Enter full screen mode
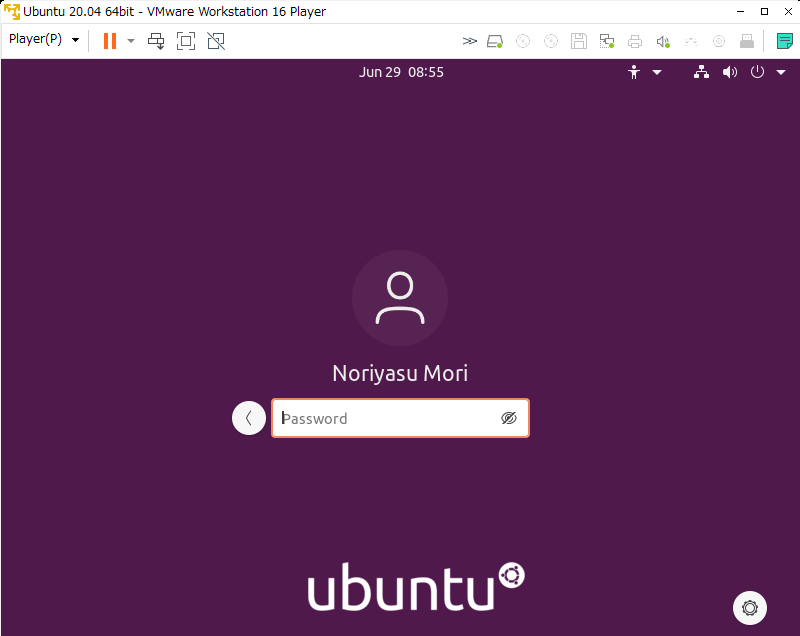800x636 pixels. pyautogui.click(x=186, y=41)
